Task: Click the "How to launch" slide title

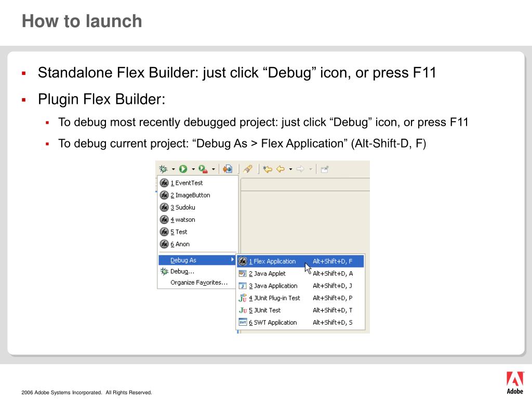Action: pyautogui.click(x=82, y=21)
